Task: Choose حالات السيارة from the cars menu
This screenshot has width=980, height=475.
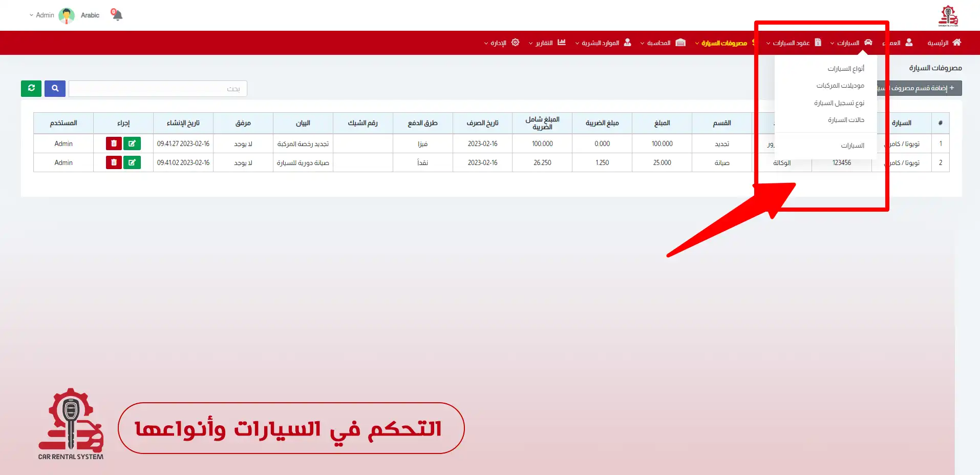Action: pyautogui.click(x=845, y=120)
